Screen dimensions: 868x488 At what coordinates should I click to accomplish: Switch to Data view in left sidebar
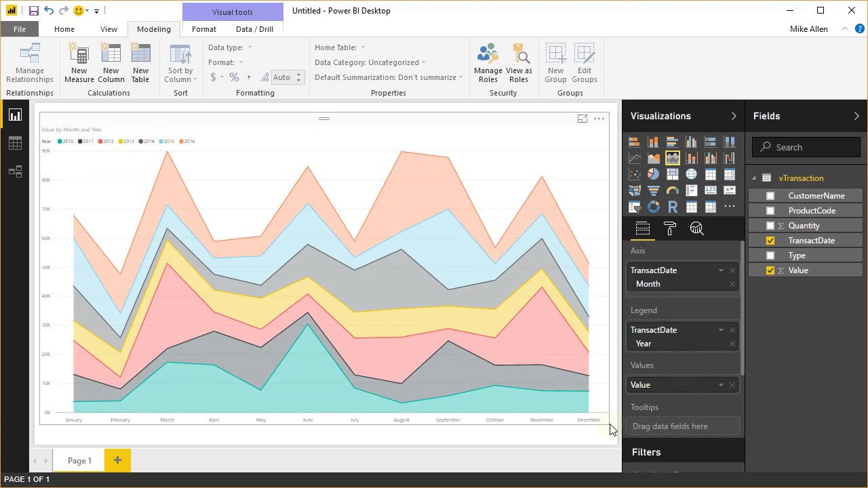point(15,143)
